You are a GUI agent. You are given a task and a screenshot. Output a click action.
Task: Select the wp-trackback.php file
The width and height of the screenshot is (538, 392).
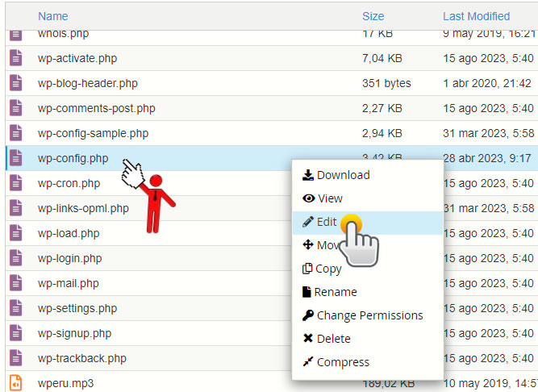click(x=81, y=358)
